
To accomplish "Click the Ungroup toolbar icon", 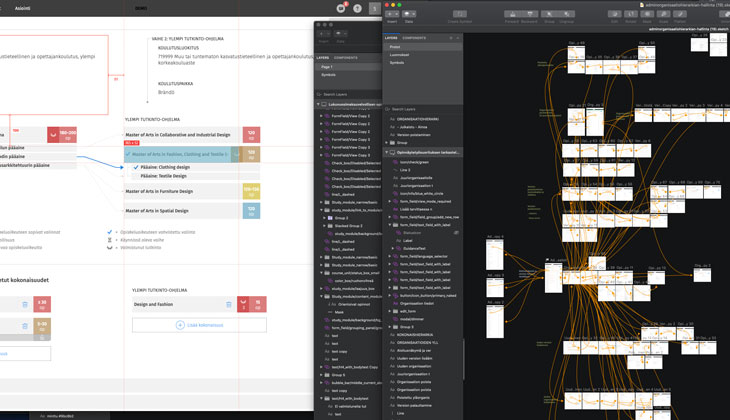I will coord(567,14).
